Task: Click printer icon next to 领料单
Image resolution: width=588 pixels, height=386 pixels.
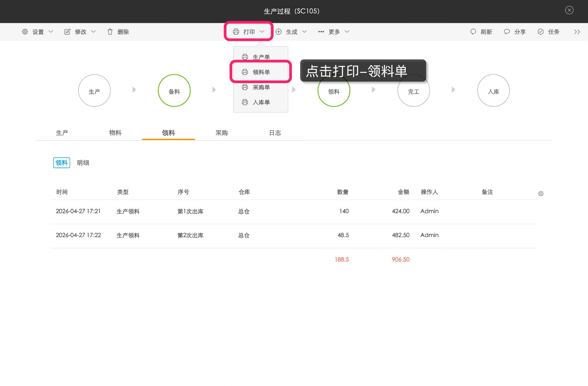Action: coord(245,72)
